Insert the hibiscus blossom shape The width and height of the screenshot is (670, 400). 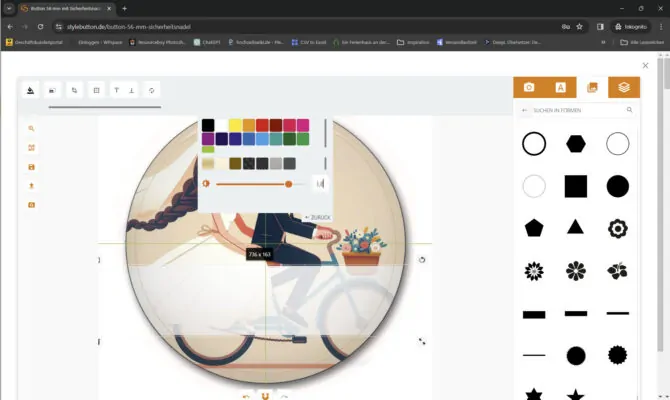[617, 271]
